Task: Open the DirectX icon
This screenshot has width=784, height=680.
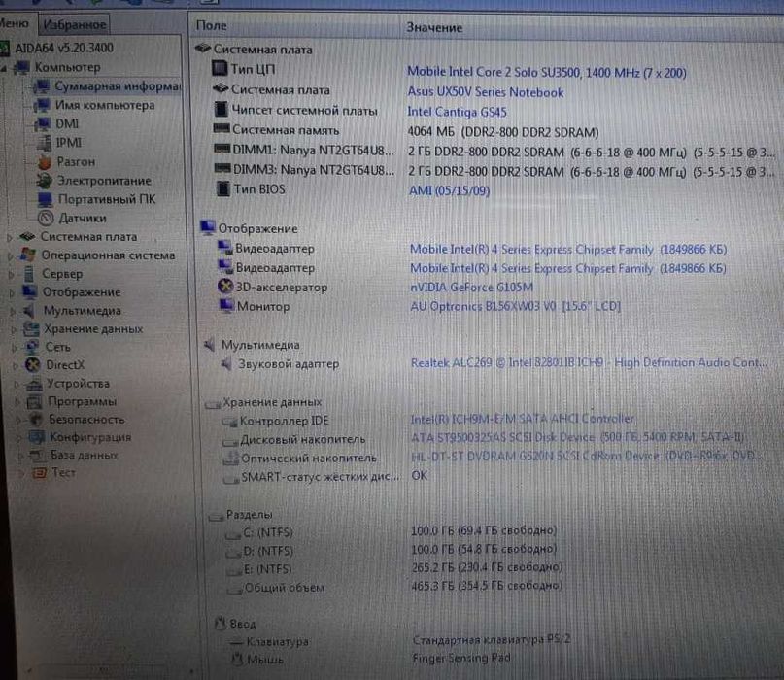Action: click(33, 365)
